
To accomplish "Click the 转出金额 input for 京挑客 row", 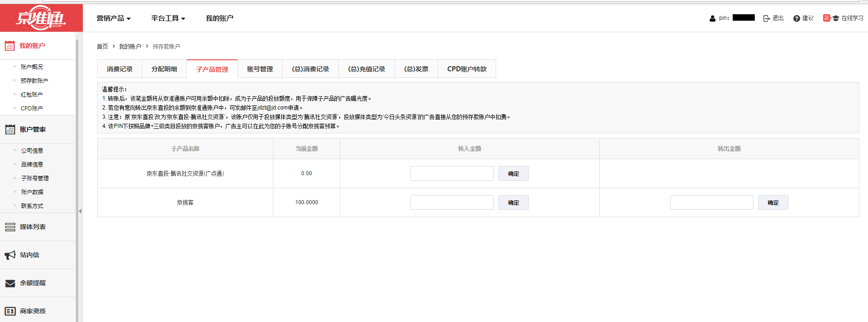I will [x=712, y=202].
